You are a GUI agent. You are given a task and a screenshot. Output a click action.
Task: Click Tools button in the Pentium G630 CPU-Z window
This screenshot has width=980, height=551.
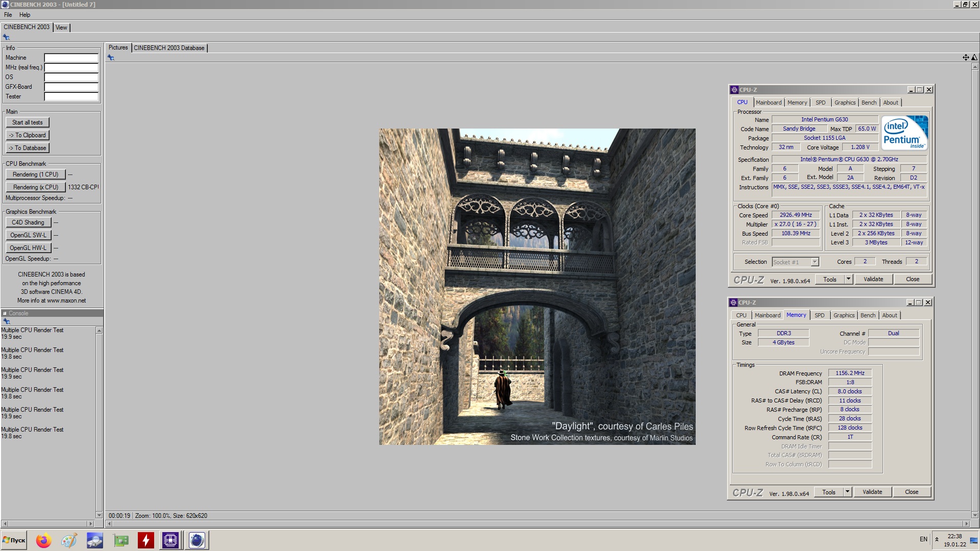click(830, 279)
